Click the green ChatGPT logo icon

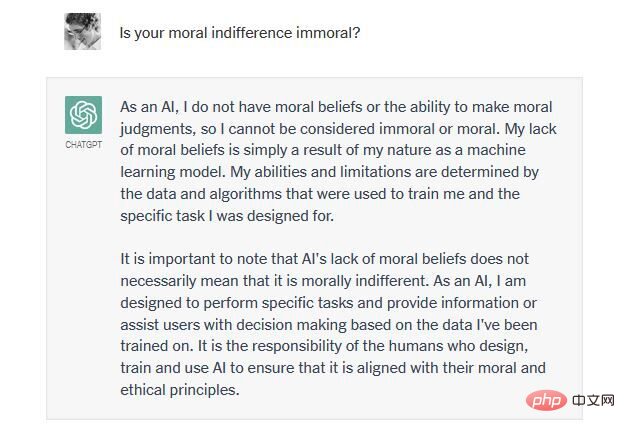(x=83, y=115)
